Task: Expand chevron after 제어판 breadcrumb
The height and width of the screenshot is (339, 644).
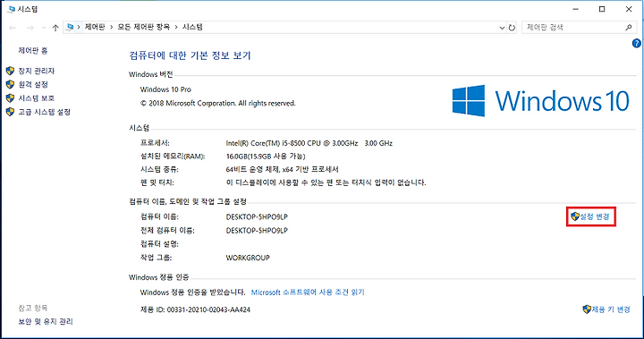Action: click(x=111, y=28)
